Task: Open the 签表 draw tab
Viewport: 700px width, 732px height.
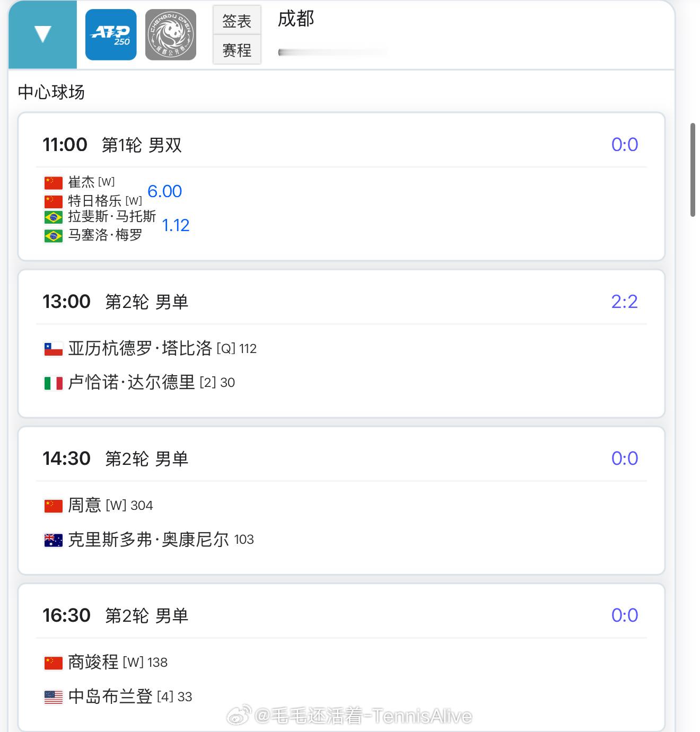Action: 237,21
